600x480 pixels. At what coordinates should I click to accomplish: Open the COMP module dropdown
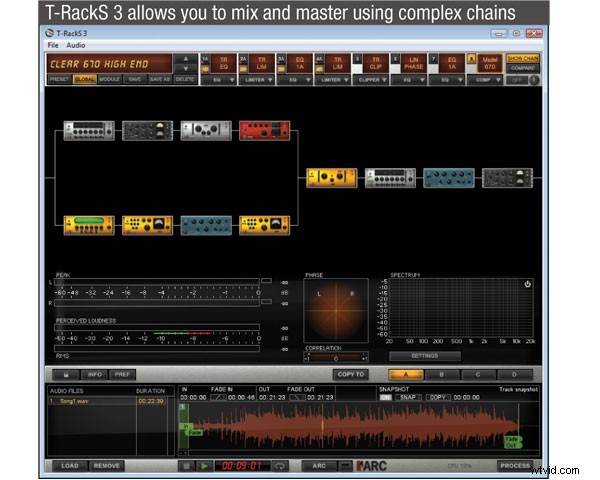click(485, 80)
